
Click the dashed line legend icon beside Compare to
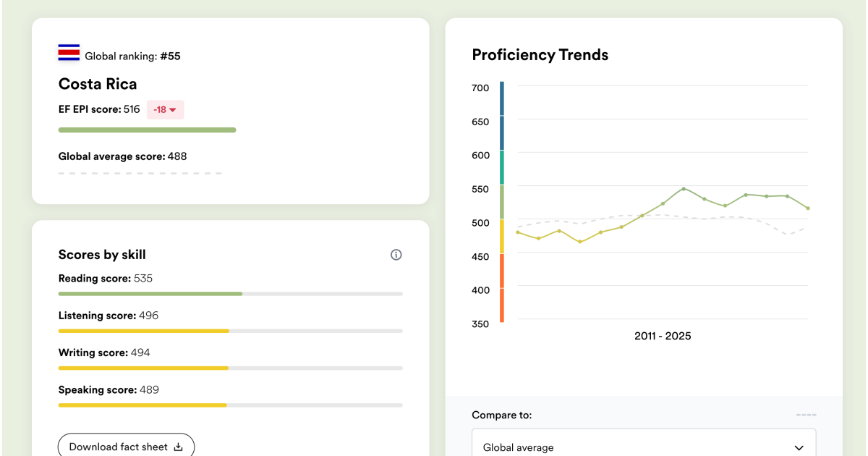click(x=806, y=415)
